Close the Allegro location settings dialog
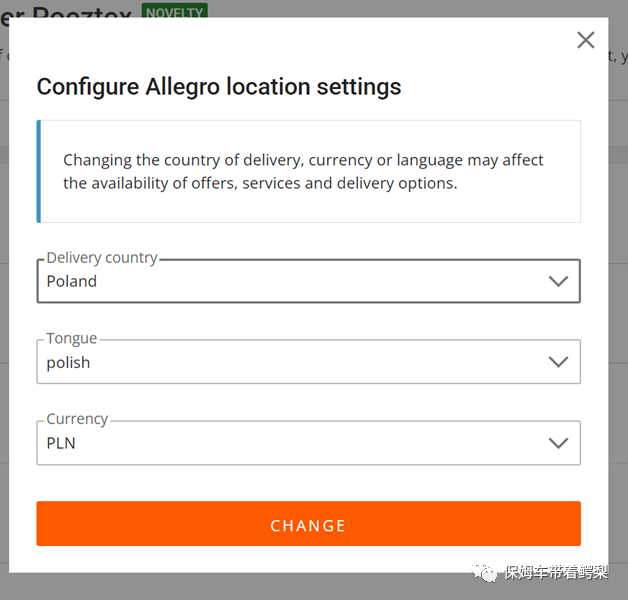 pyautogui.click(x=586, y=40)
